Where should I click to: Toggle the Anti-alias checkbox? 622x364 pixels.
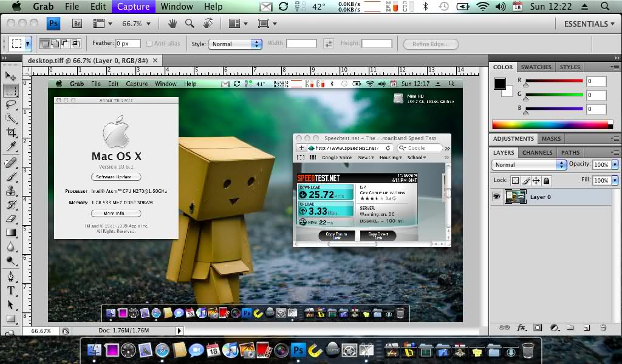point(149,44)
